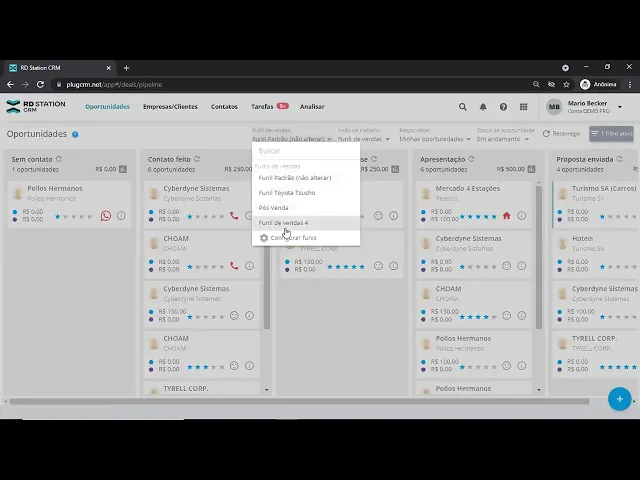Image resolution: width=640 pixels, height=480 pixels.
Task: Bookmark page with browser star icon
Action: click(566, 84)
